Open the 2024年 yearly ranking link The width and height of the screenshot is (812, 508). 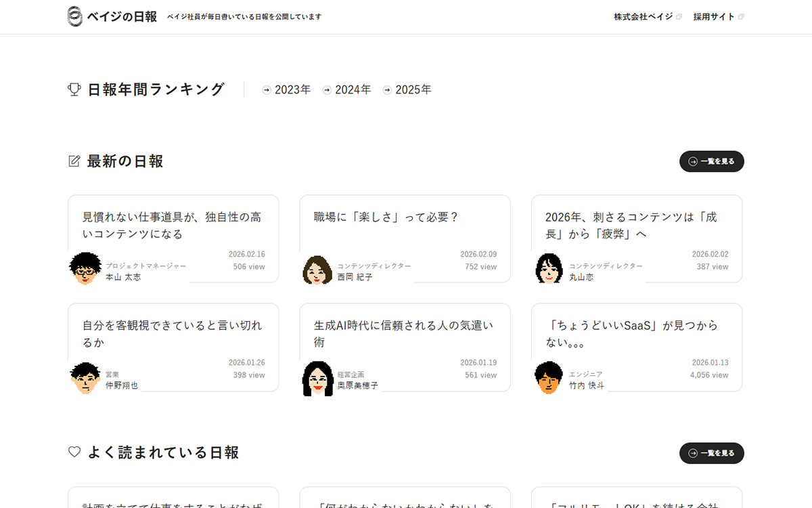(347, 89)
